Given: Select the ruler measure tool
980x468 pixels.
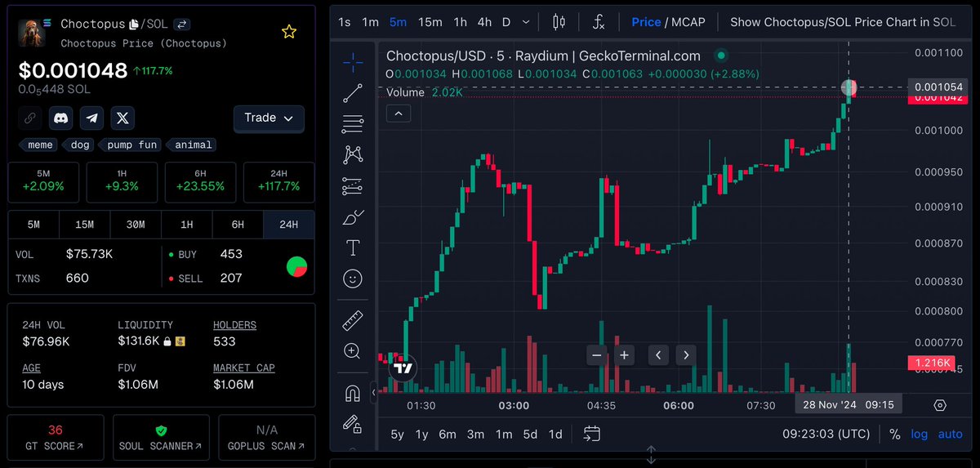Looking at the screenshot, I should [353, 319].
